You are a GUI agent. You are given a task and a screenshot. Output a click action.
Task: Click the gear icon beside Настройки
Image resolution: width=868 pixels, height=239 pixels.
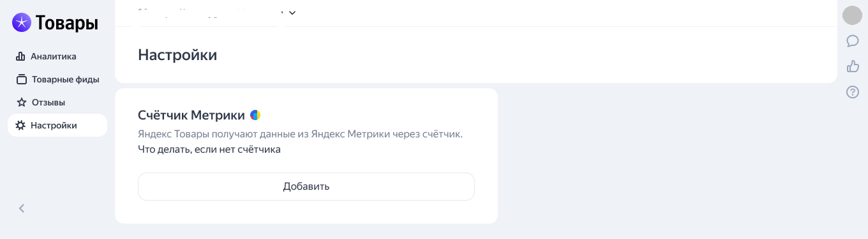(x=20, y=125)
